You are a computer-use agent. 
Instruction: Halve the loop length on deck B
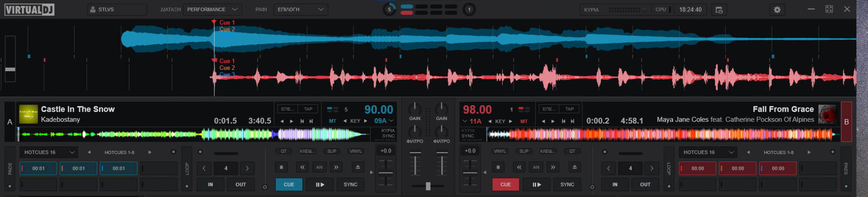(609, 168)
